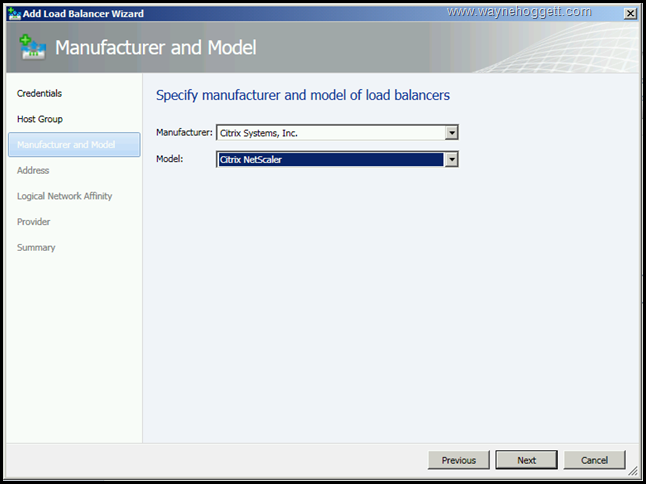Jump to the Address step
This screenshot has height=484, width=646.
33,170
